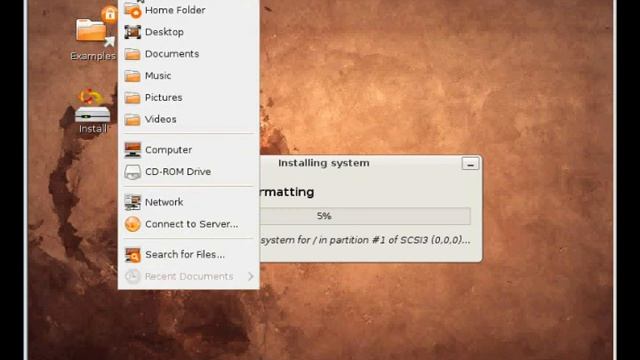Click the Videos folder icon
Screen dimensions: 640x360
tap(132, 119)
